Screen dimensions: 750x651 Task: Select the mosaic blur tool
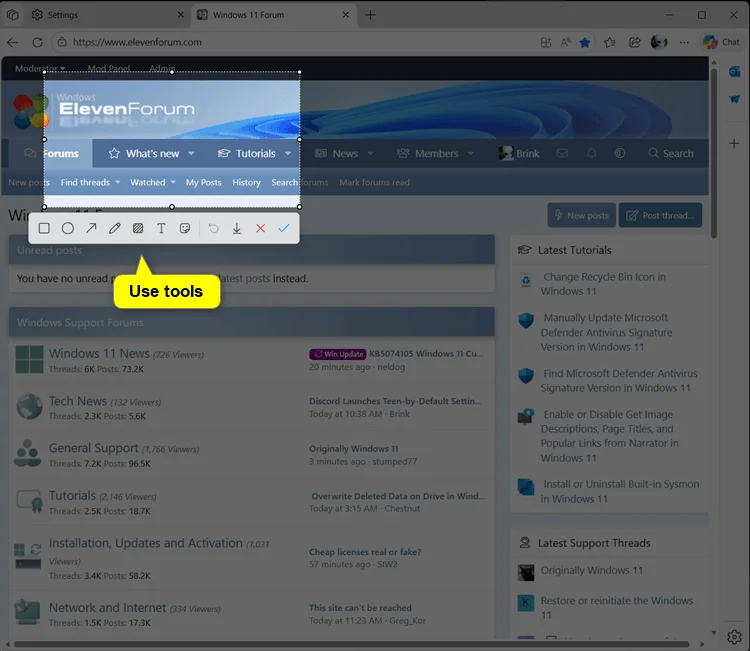pyautogui.click(x=138, y=229)
